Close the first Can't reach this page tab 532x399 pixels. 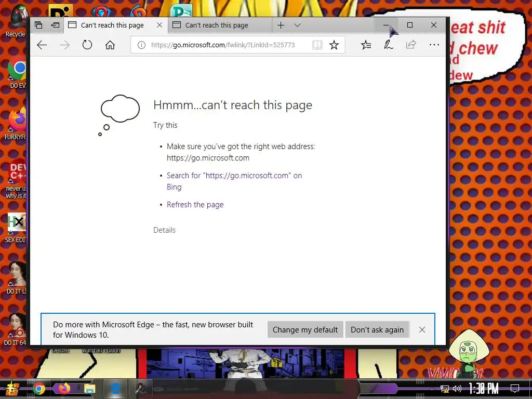click(159, 25)
